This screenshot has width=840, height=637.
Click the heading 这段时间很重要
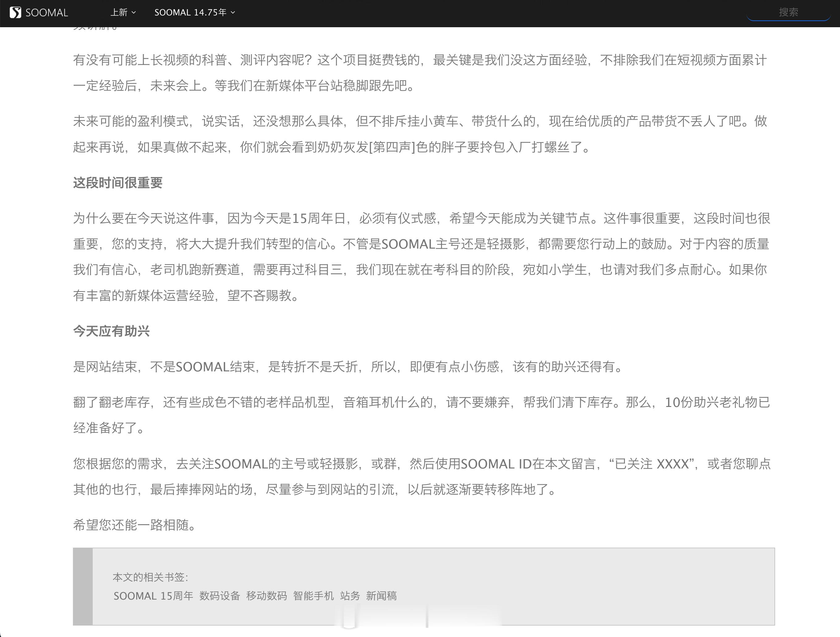click(118, 183)
